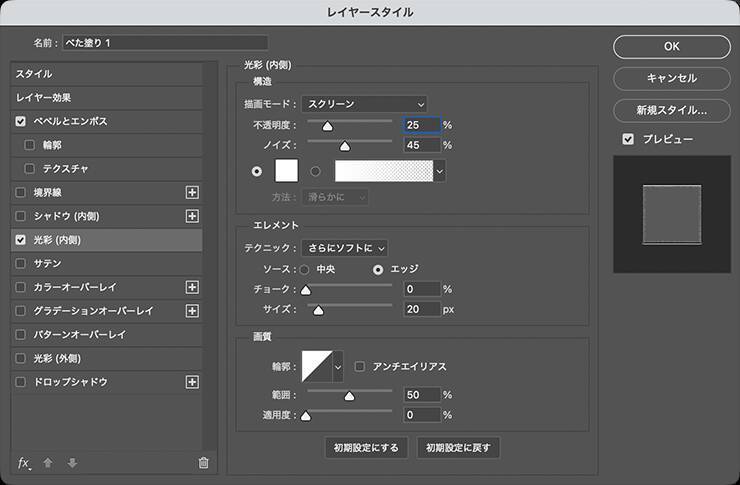This screenshot has height=485, width=740.
Task: Add another 境界線 effect with plus icon
Action: pos(192,192)
